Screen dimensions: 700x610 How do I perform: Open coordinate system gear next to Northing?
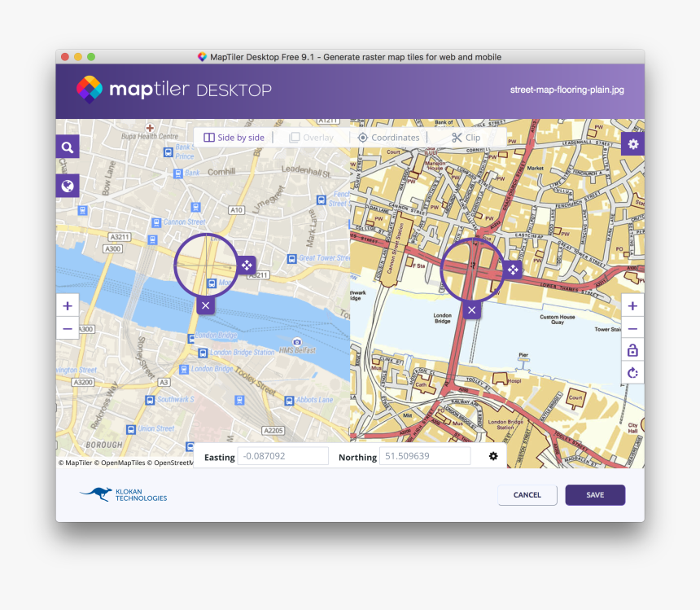tap(493, 456)
